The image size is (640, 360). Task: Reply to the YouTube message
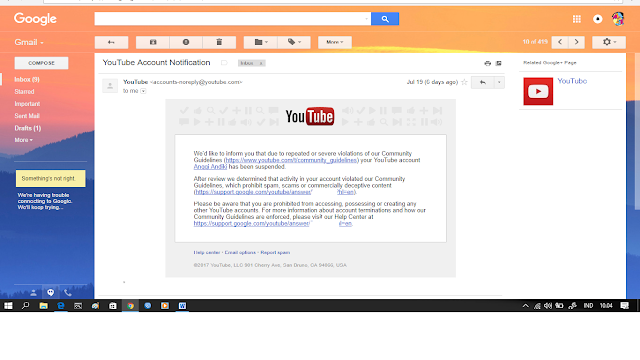pos(482,82)
